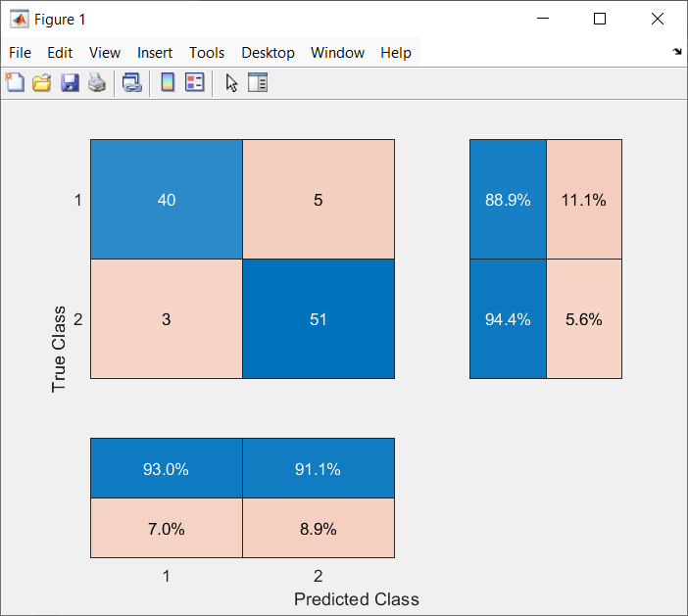
Task: Click the 11.1% row summary cell
Action: (584, 200)
